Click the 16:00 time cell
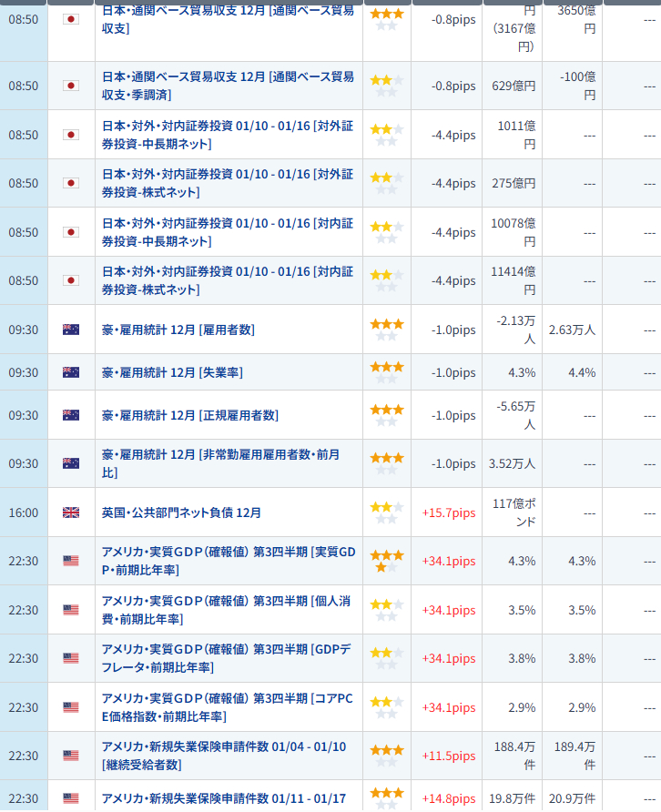The width and height of the screenshot is (661, 812). point(24,513)
